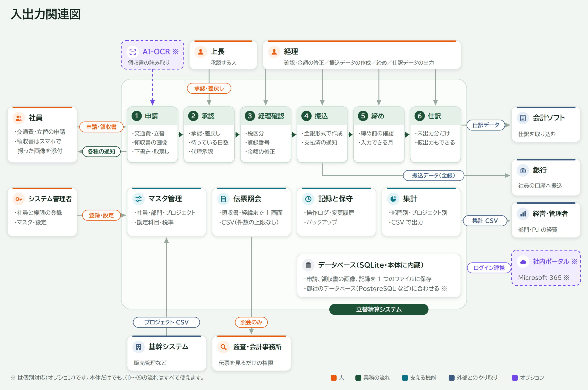Click the 承認・差戻し label pill
Screen dimensions: 588x390
tap(209, 88)
